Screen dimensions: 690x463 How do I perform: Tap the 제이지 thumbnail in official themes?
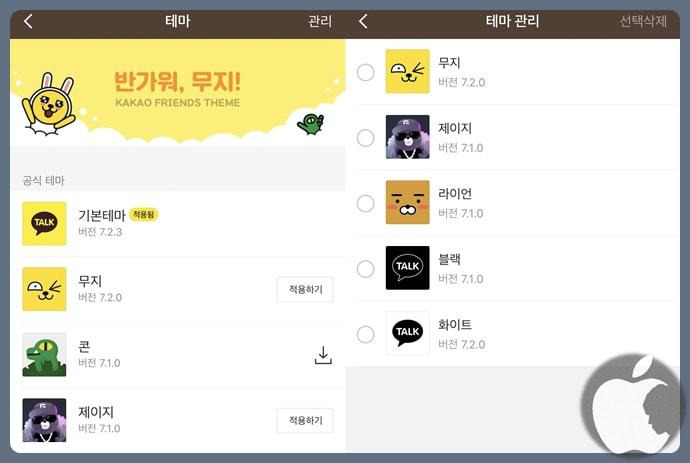click(x=44, y=420)
